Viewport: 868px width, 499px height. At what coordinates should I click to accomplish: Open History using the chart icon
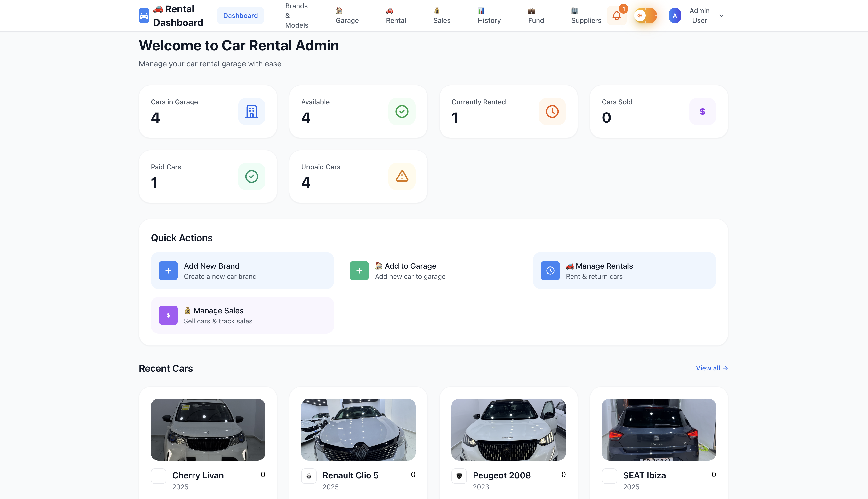click(481, 11)
